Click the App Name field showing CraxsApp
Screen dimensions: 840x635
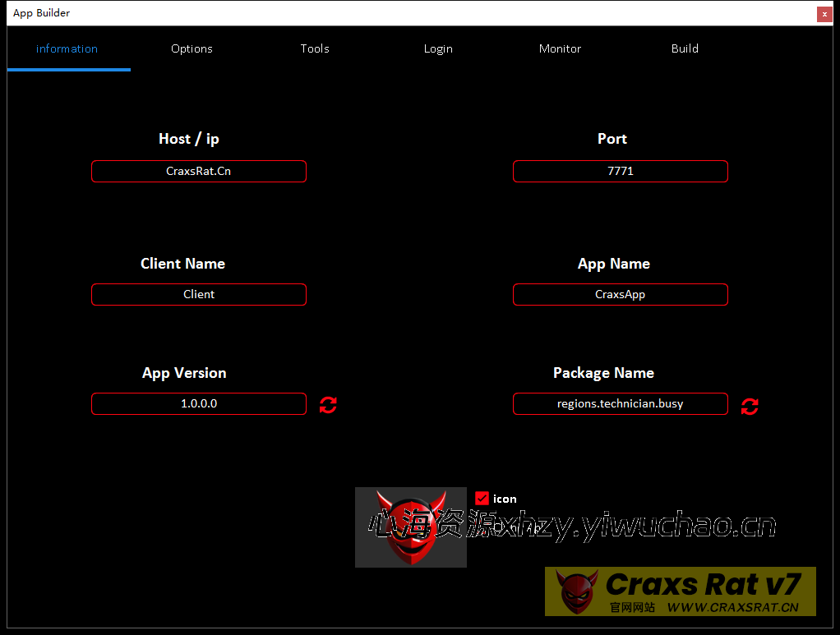click(x=620, y=294)
